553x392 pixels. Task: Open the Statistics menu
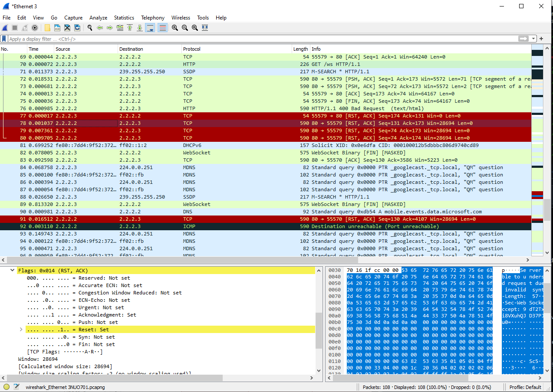[x=124, y=18]
